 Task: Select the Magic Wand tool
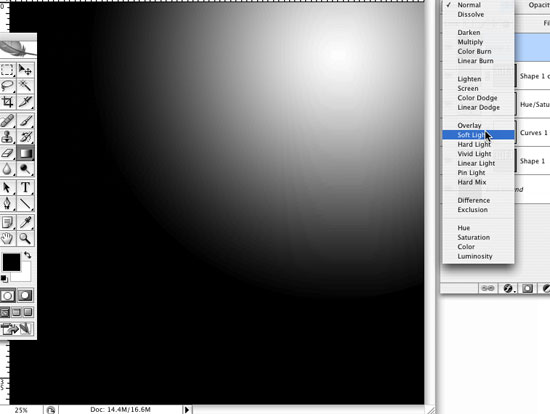click(25, 86)
